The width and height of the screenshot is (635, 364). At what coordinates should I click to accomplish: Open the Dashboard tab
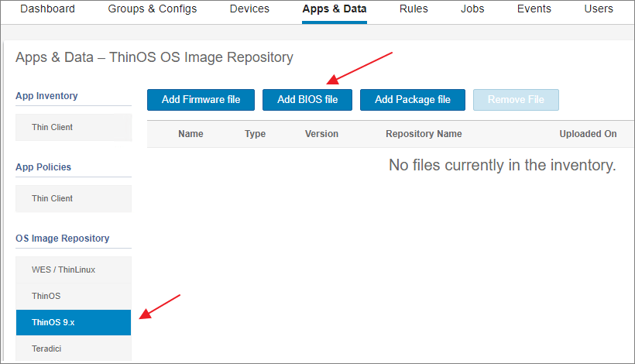(x=47, y=9)
